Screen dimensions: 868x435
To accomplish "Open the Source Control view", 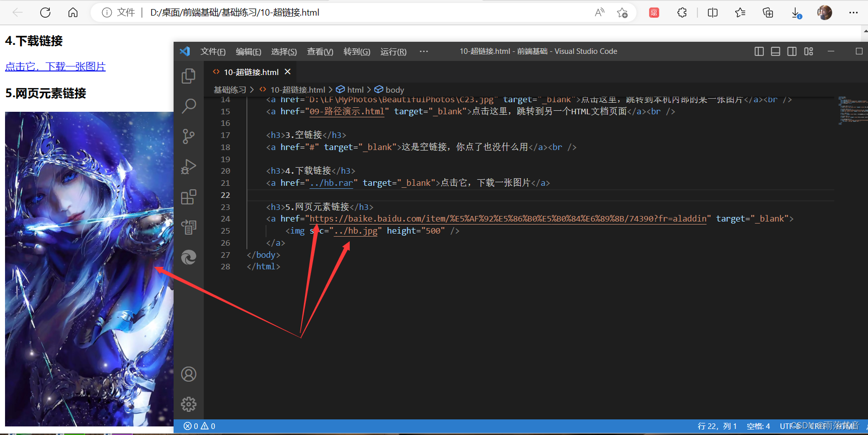I will [x=189, y=136].
